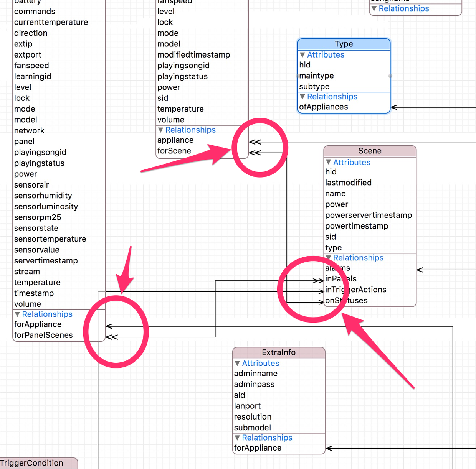The height and width of the screenshot is (469, 476).
Task: Collapse the ExtraInfo Relationships disclosure triangle
Action: 237,438
